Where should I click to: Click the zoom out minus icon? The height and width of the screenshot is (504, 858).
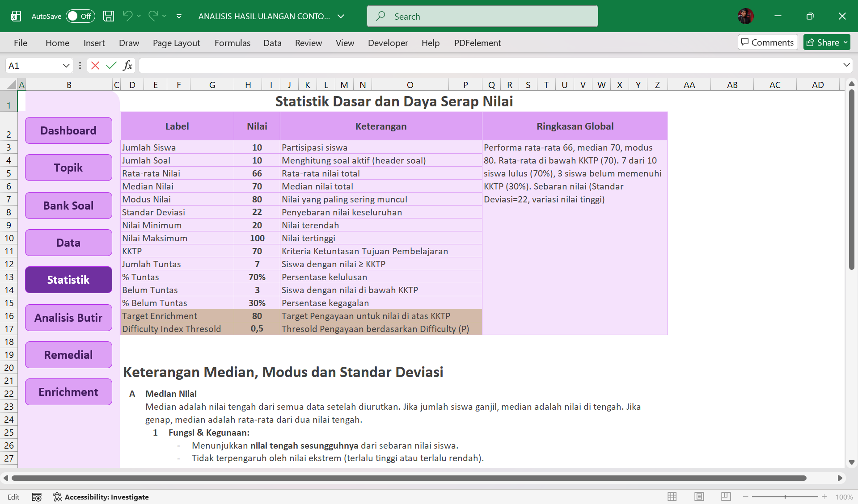745,497
